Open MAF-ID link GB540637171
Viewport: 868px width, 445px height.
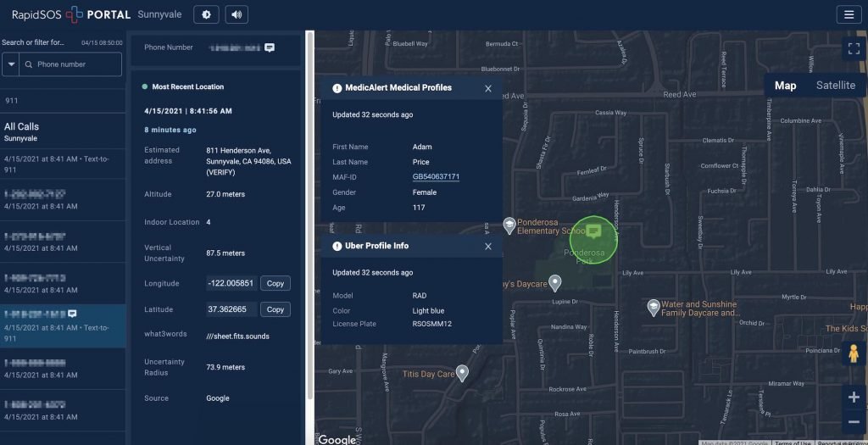point(436,176)
